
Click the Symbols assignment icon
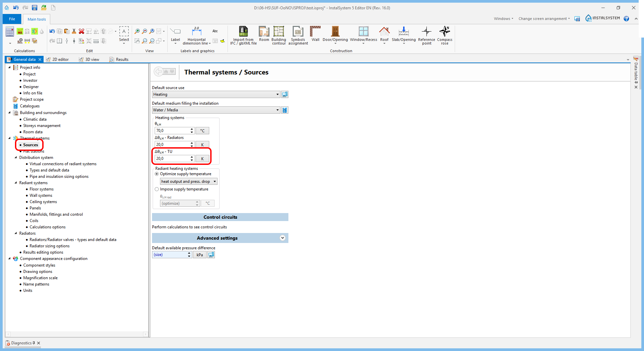(298, 34)
